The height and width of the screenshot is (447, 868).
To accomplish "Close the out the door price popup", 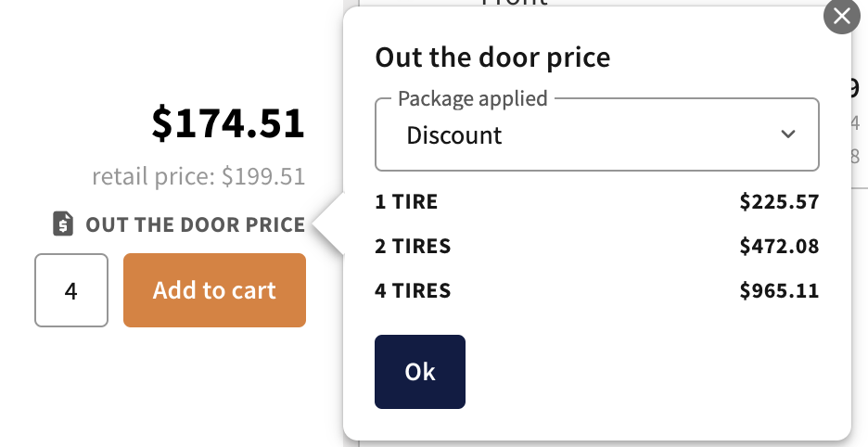I will click(x=841, y=16).
